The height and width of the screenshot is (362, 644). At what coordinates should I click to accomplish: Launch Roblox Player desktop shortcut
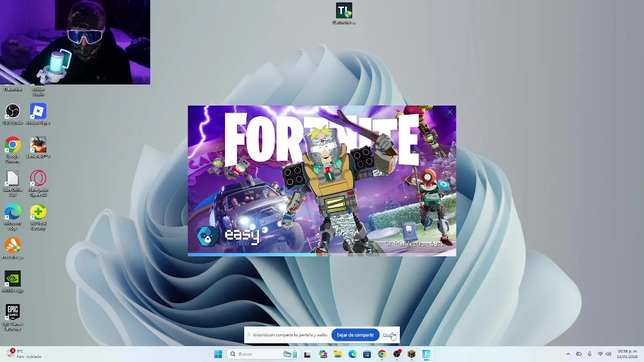tap(38, 115)
